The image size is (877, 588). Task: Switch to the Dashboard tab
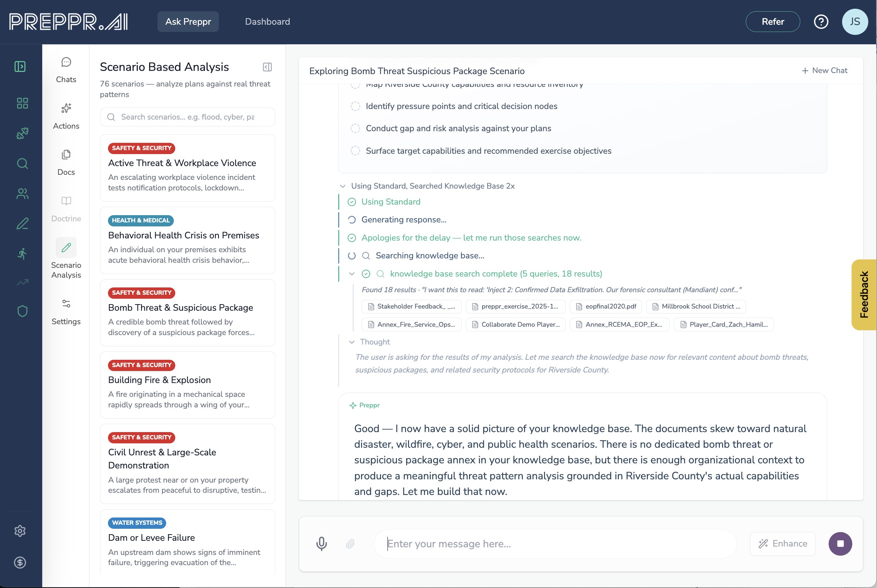[267, 22]
